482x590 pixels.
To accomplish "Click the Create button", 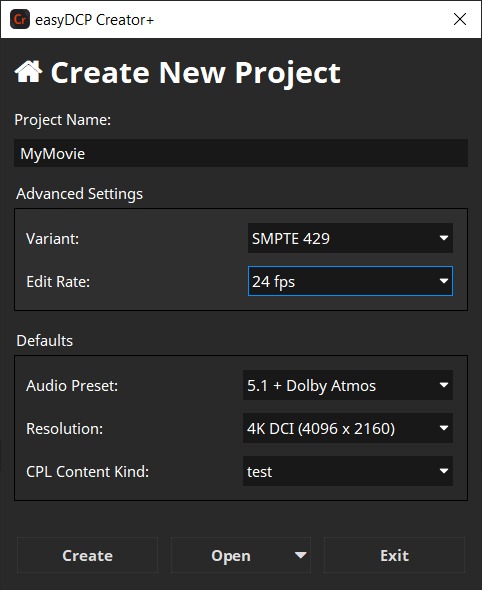I will tap(87, 555).
